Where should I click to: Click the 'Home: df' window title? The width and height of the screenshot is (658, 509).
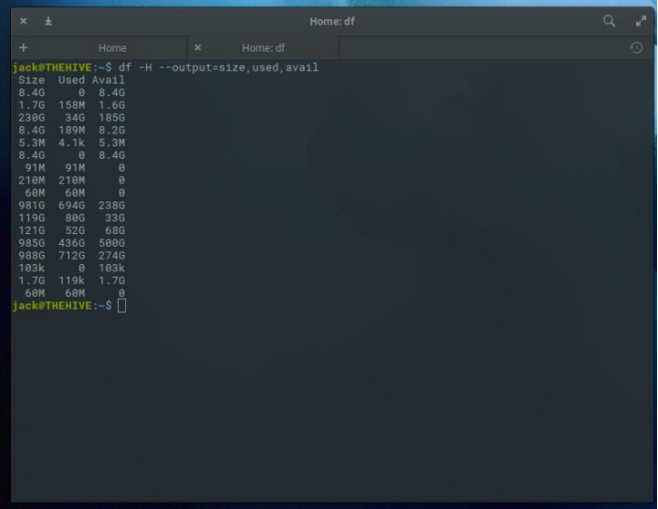pyautogui.click(x=332, y=21)
